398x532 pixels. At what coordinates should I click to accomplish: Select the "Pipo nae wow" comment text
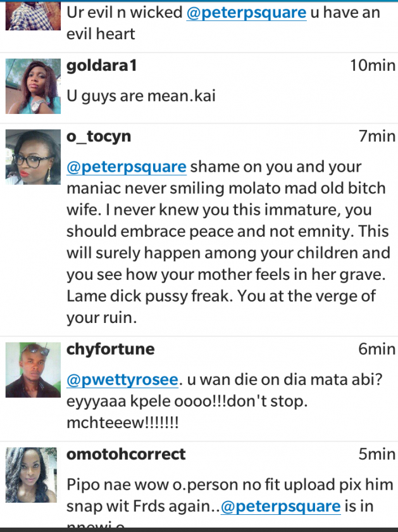point(229,485)
